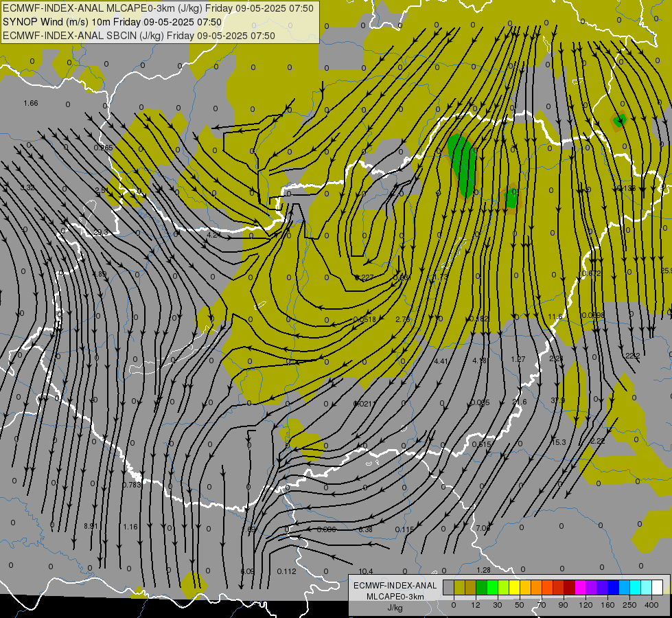Click the map value 29.3

[101, 233]
